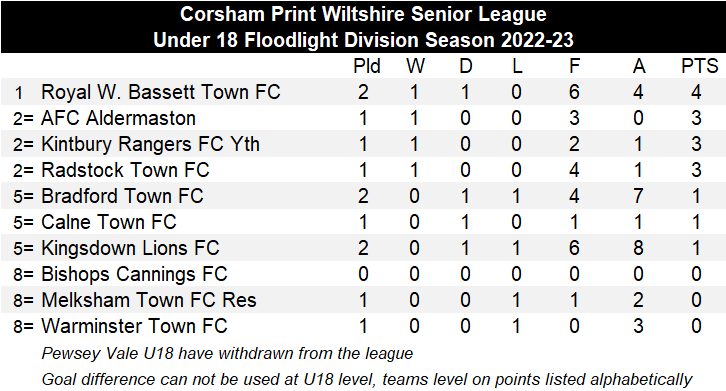The width and height of the screenshot is (726, 391).
Task: Click the Corsham Print Wiltshire Senior League title
Action: (x=363, y=14)
